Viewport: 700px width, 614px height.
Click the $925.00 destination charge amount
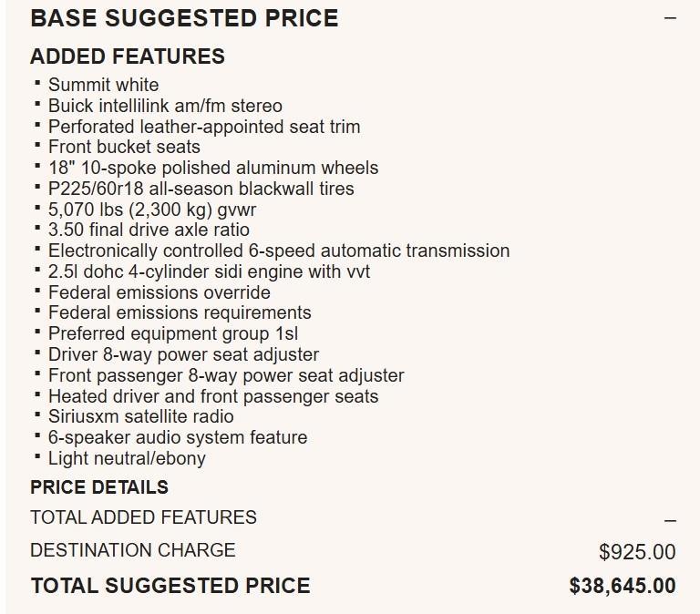click(x=637, y=551)
